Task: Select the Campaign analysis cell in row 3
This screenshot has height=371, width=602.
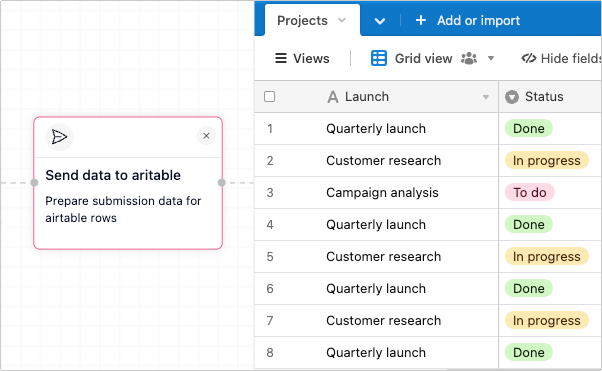Action: click(x=382, y=192)
